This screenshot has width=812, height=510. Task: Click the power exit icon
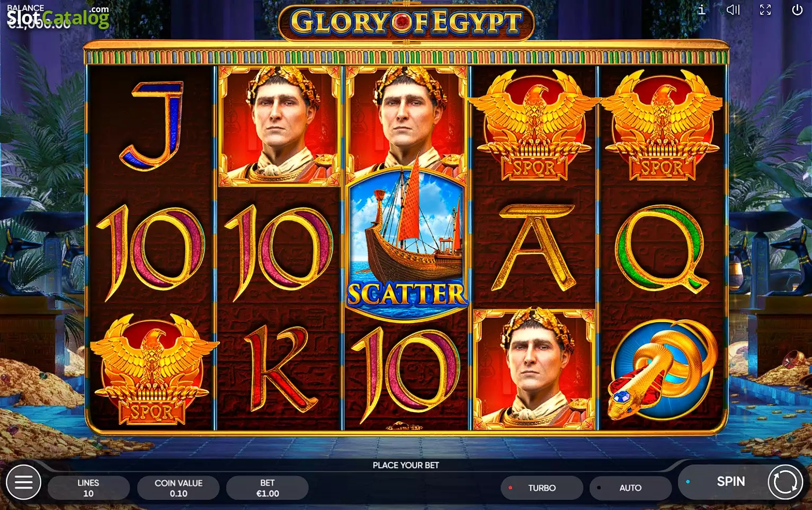[x=797, y=10]
